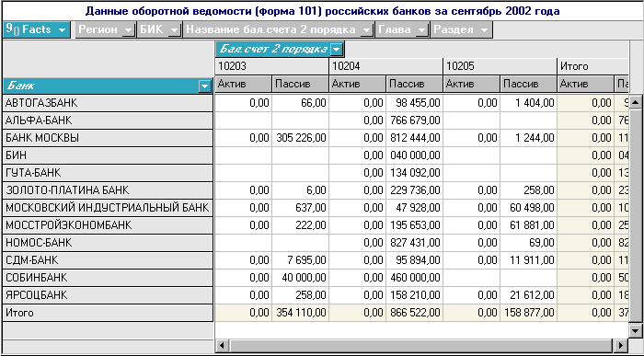Select the 10204 column header
The height and width of the screenshot is (356, 644).
(386, 66)
